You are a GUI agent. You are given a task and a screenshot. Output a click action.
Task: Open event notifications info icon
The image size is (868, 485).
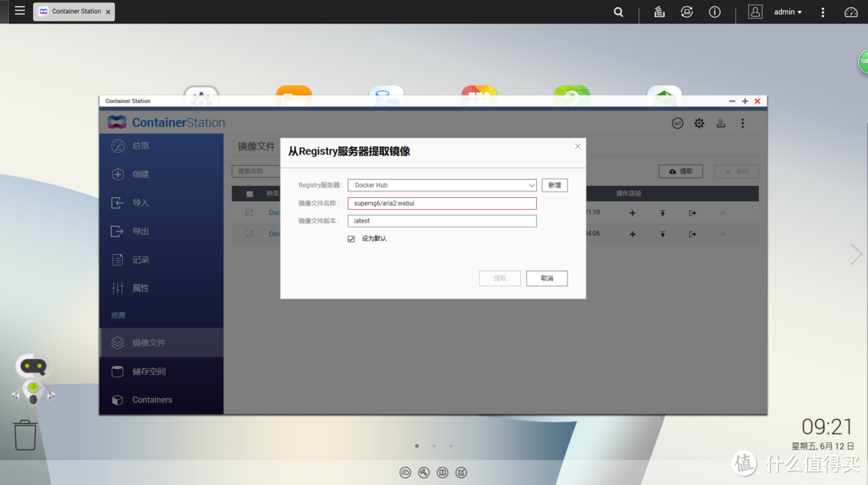pyautogui.click(x=714, y=11)
